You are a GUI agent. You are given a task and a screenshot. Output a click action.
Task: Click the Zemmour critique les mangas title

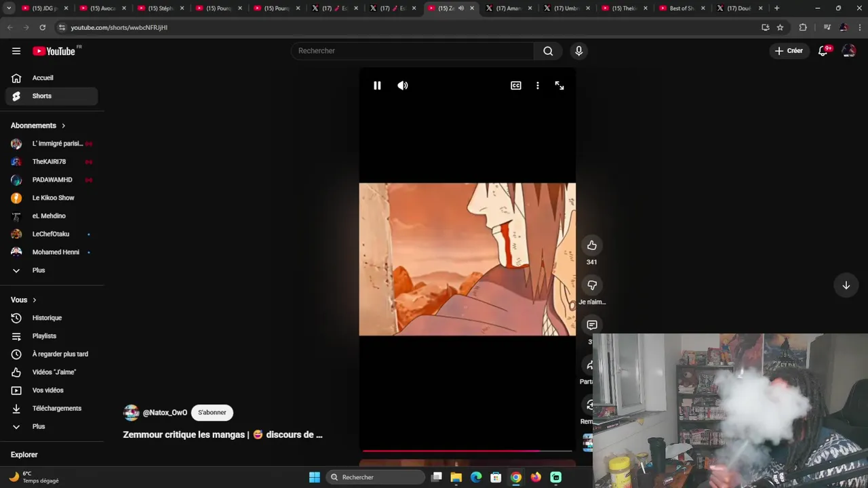click(222, 435)
